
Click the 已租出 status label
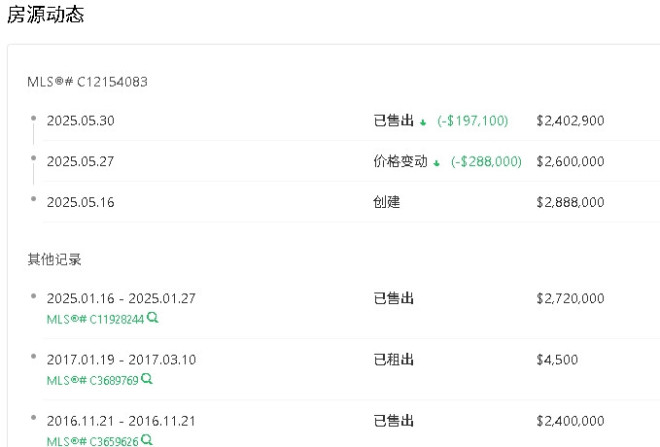393,359
